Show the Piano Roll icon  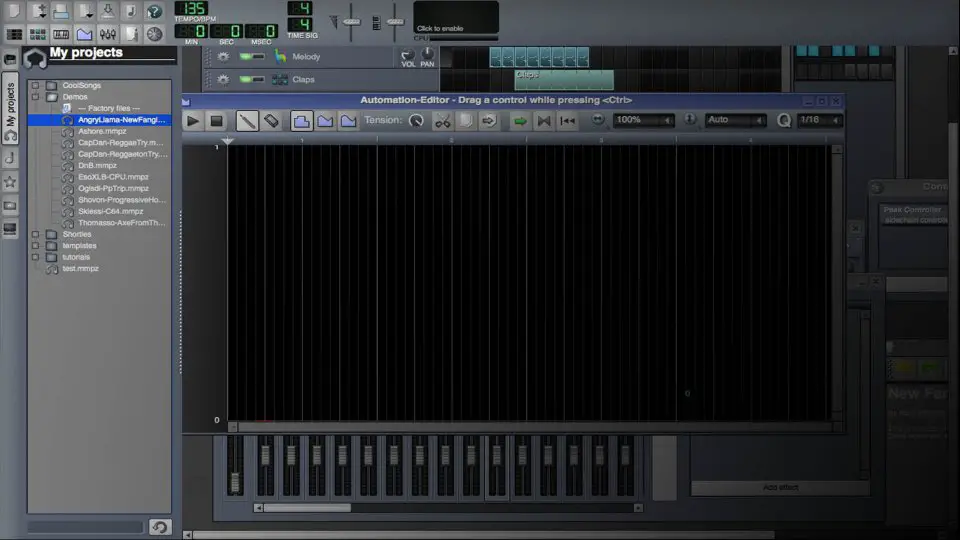point(61,34)
